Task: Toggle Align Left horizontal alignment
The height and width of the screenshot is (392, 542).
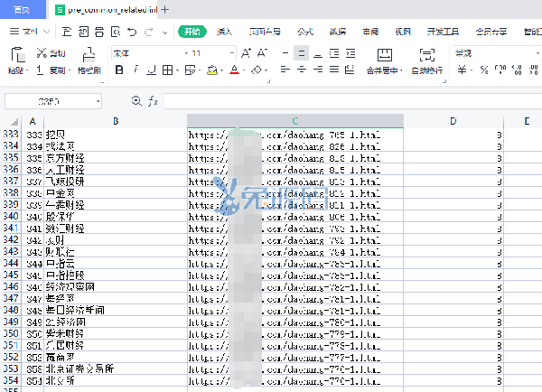Action: tap(285, 70)
